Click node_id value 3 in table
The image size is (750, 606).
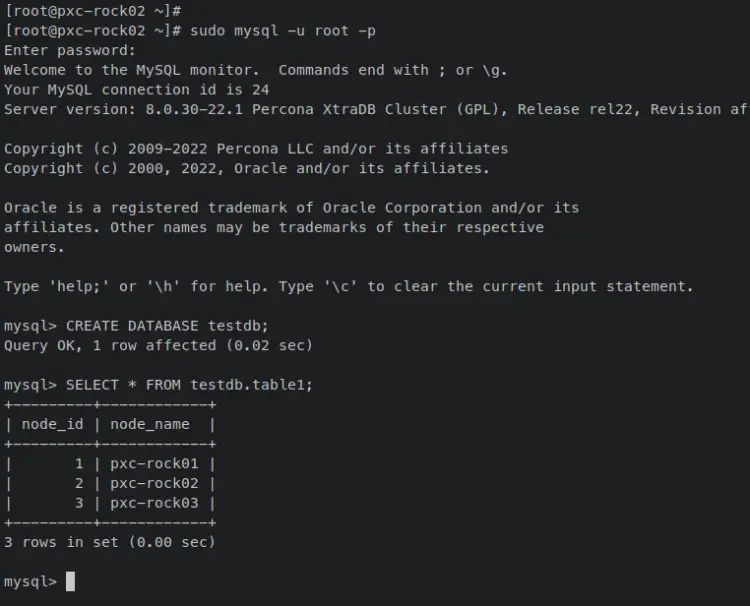point(79,503)
